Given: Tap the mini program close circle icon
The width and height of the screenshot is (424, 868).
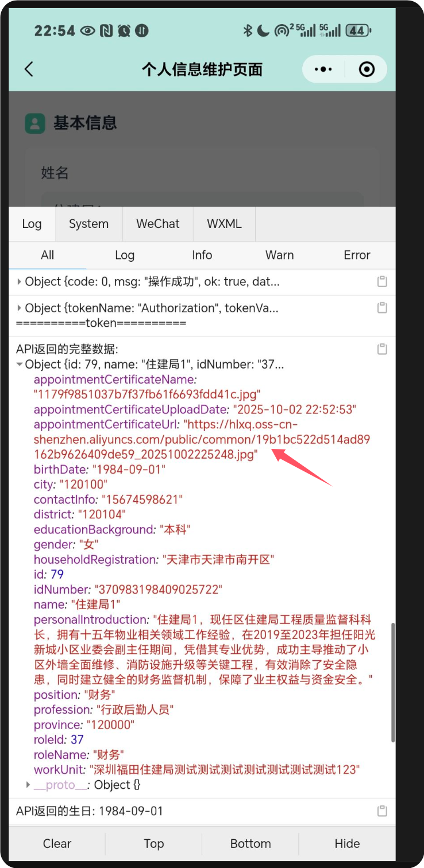Looking at the screenshot, I should point(366,69).
